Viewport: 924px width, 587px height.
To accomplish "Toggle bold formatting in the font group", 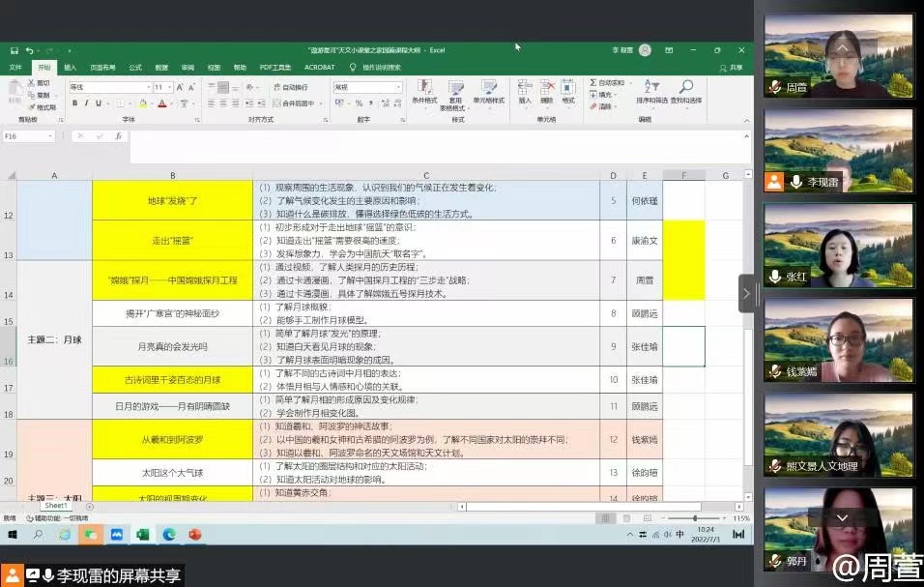I will coord(73,103).
